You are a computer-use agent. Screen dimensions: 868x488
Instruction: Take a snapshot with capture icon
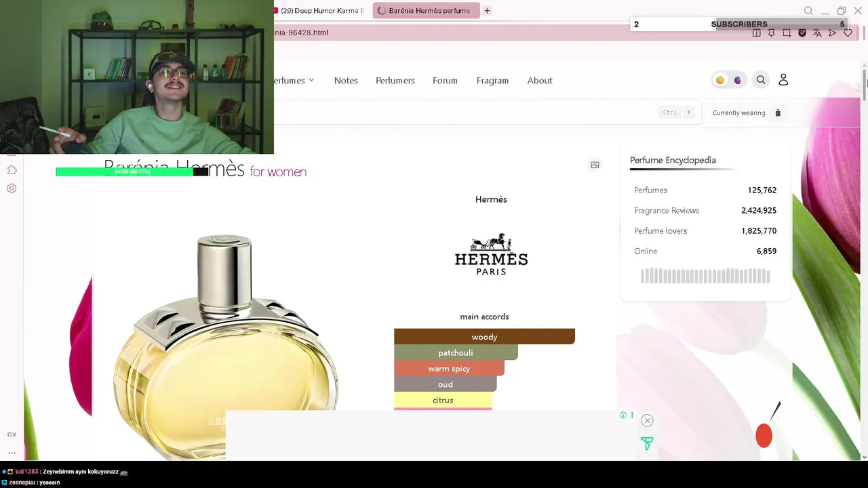787,33
